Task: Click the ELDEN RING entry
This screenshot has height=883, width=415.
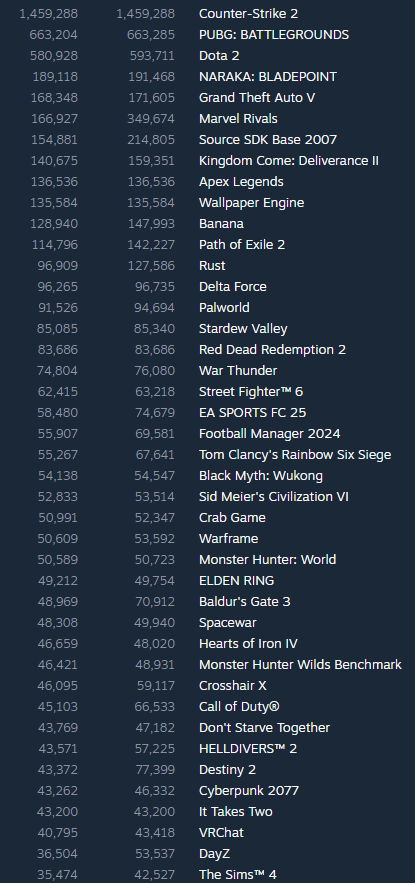Action: (x=236, y=581)
